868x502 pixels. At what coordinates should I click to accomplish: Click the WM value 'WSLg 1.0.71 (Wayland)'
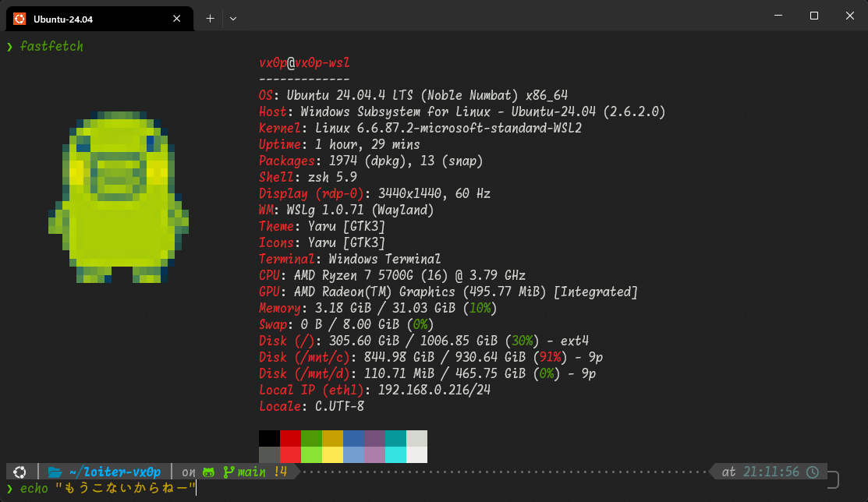coord(360,210)
